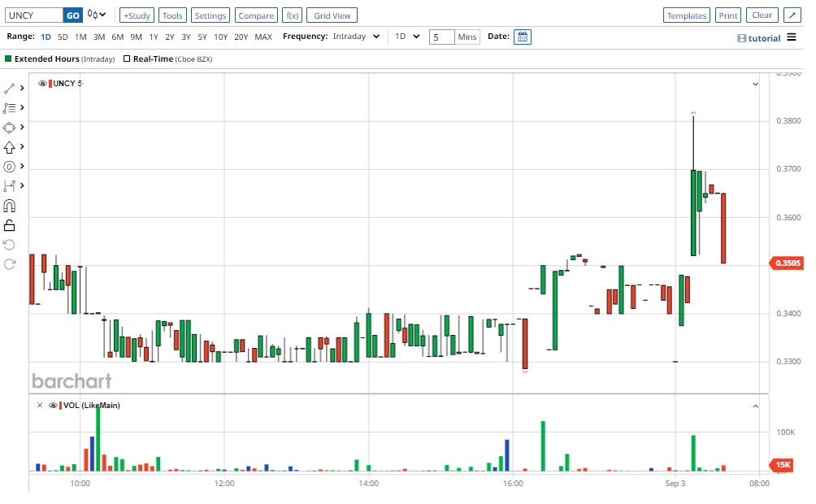Viewport: 816px width, 504px height.
Task: Redo the chart action
Action: point(10,264)
